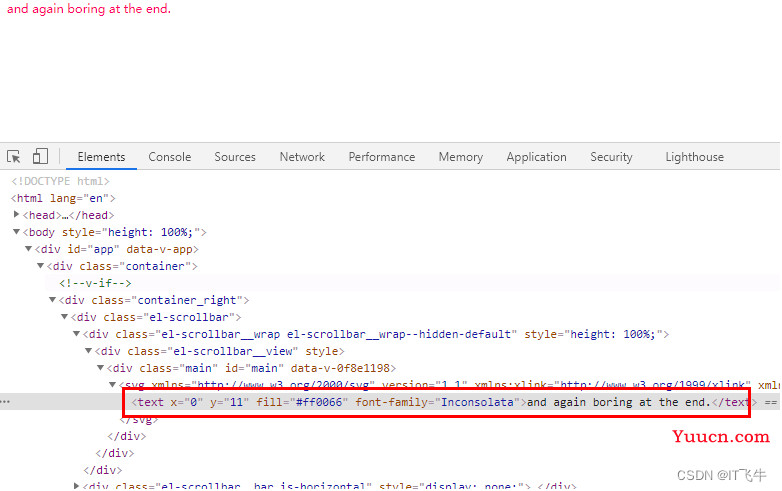Select the Memory tab
Screen dimensions: 782x491
460,157
